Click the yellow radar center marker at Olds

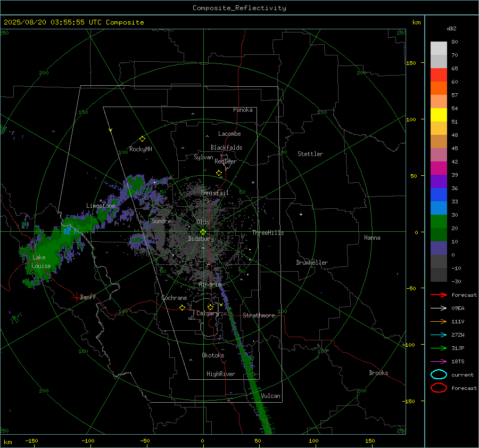click(x=203, y=232)
